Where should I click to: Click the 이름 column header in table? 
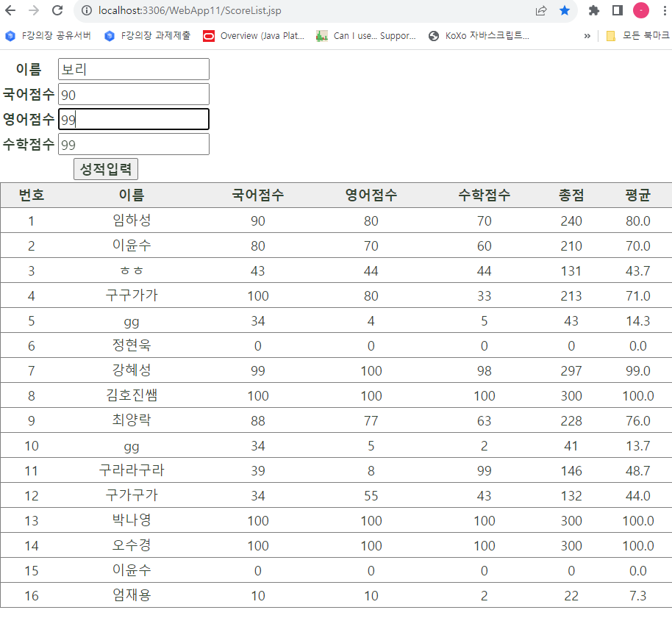click(x=132, y=195)
